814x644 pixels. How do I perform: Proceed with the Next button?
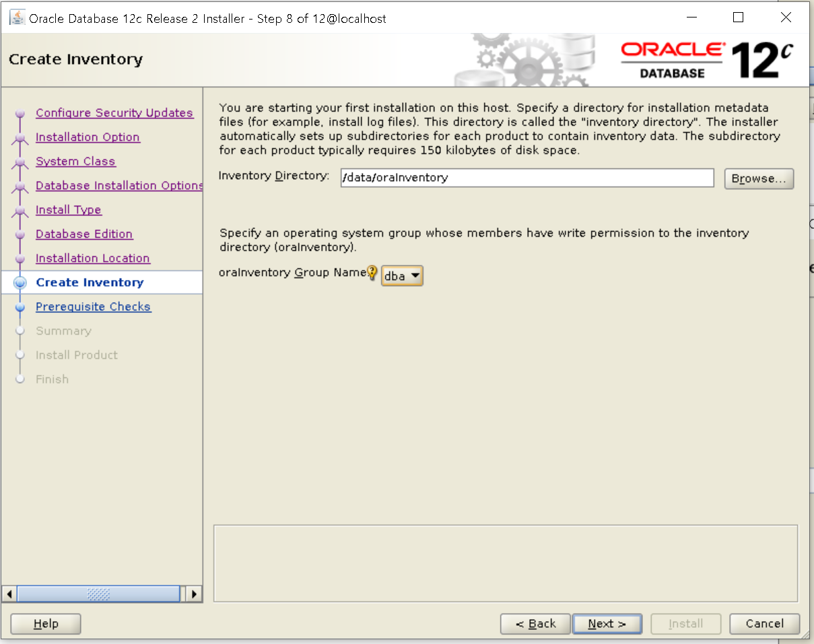[607, 624]
